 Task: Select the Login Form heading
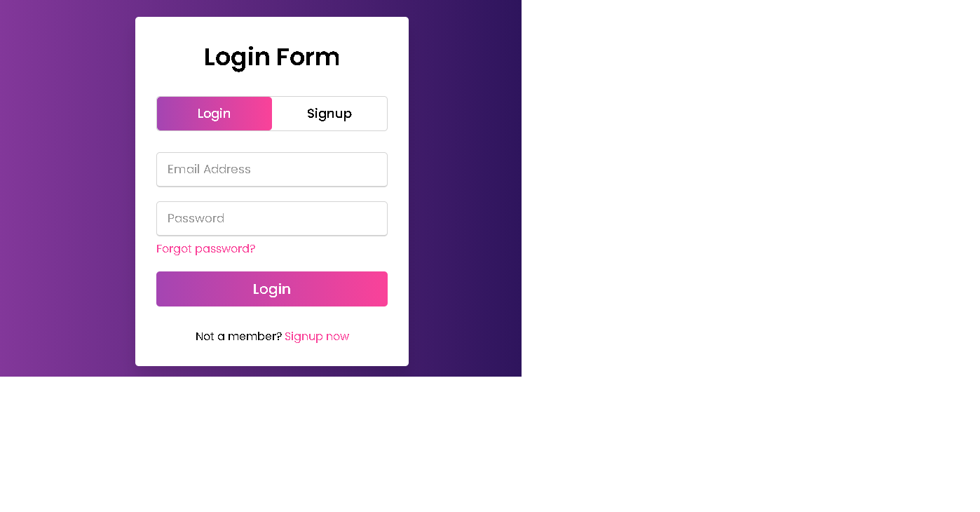272,57
